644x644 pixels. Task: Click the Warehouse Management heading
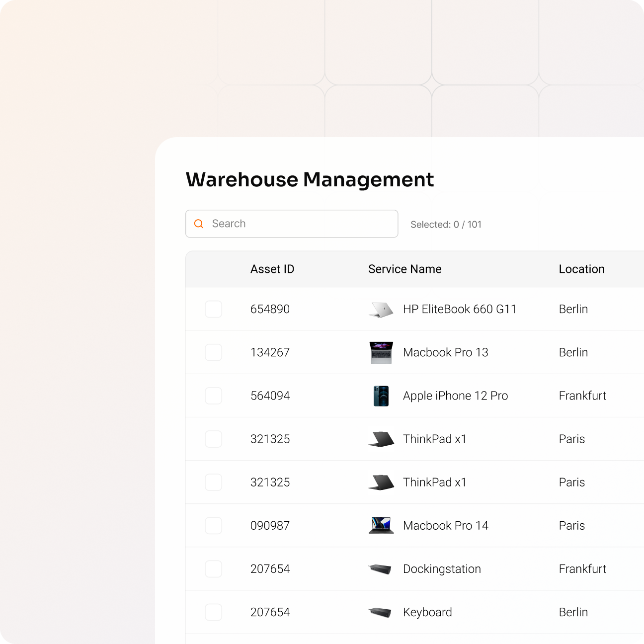[x=310, y=179]
